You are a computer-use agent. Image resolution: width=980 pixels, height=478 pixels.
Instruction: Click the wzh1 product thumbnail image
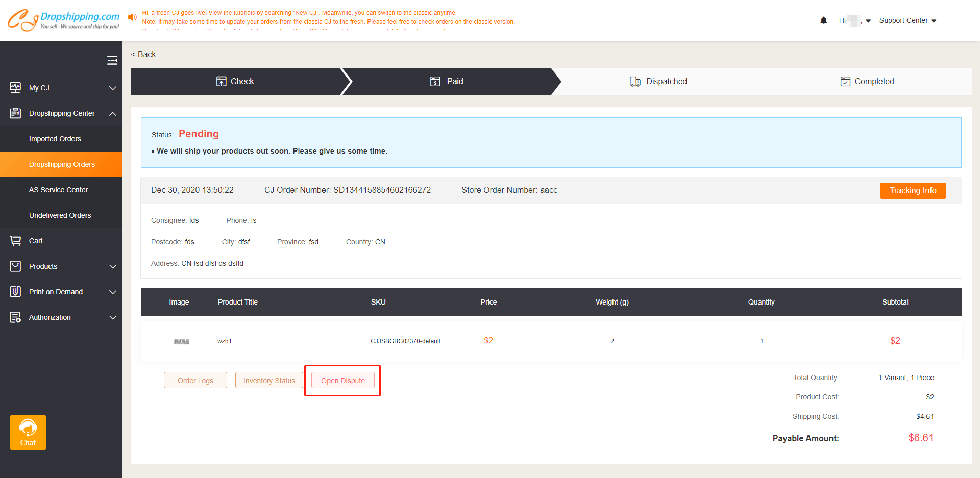point(181,341)
